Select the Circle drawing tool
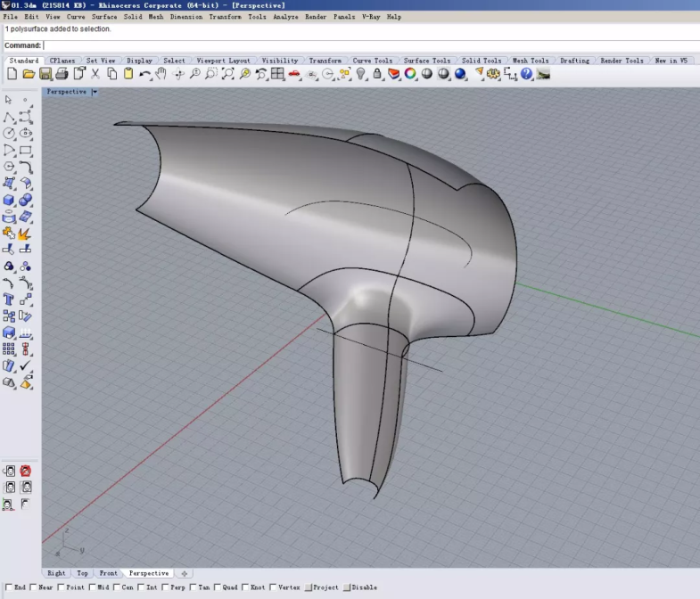 (x=9, y=134)
